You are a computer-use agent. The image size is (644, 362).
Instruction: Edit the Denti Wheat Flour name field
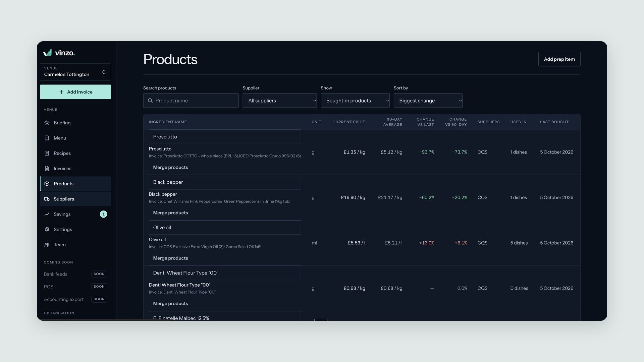click(x=225, y=273)
